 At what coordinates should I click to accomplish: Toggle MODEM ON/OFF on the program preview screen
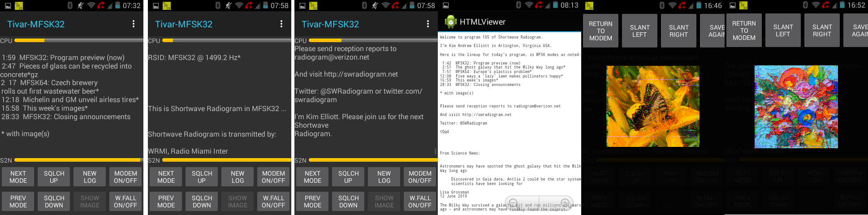[125, 177]
